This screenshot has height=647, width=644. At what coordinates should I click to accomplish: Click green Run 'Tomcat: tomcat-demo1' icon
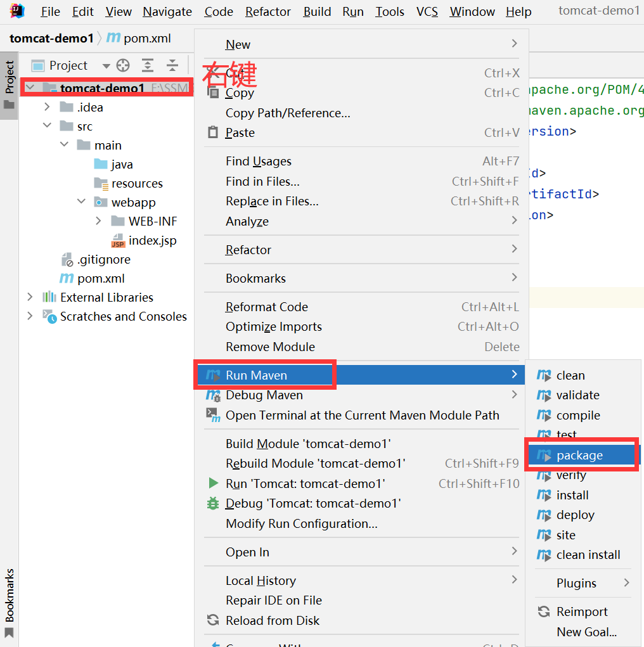213,483
